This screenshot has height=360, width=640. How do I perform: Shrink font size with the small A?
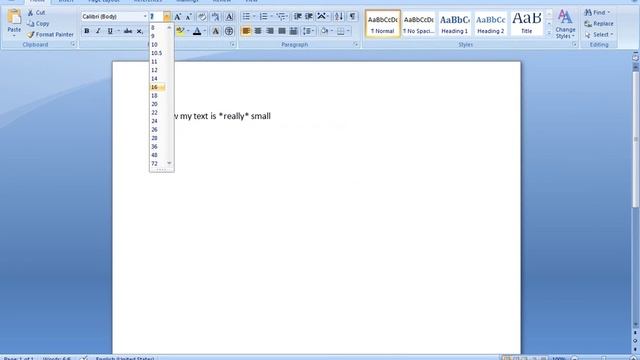188,17
